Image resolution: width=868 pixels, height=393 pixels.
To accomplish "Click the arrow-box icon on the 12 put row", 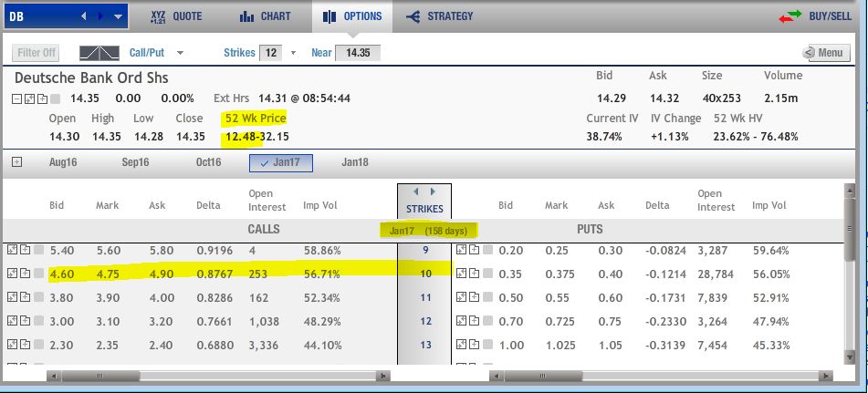I will pos(461,321).
